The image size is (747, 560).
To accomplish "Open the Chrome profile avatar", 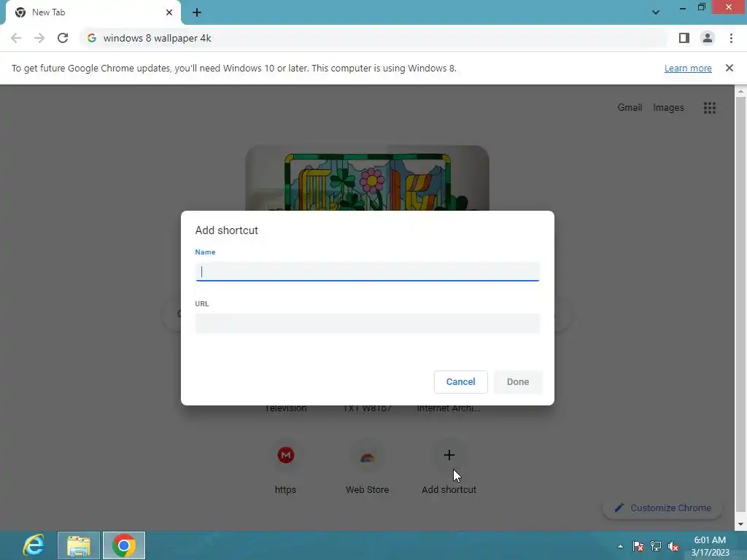I will coord(708,38).
